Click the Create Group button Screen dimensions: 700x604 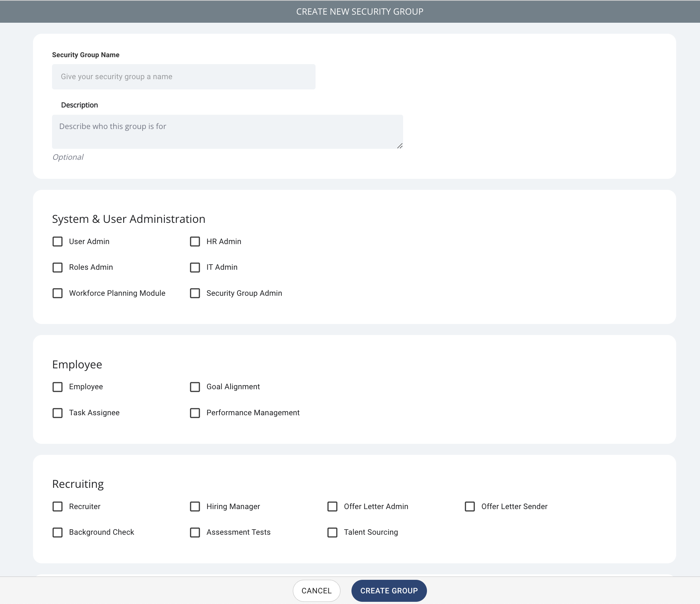coord(389,591)
